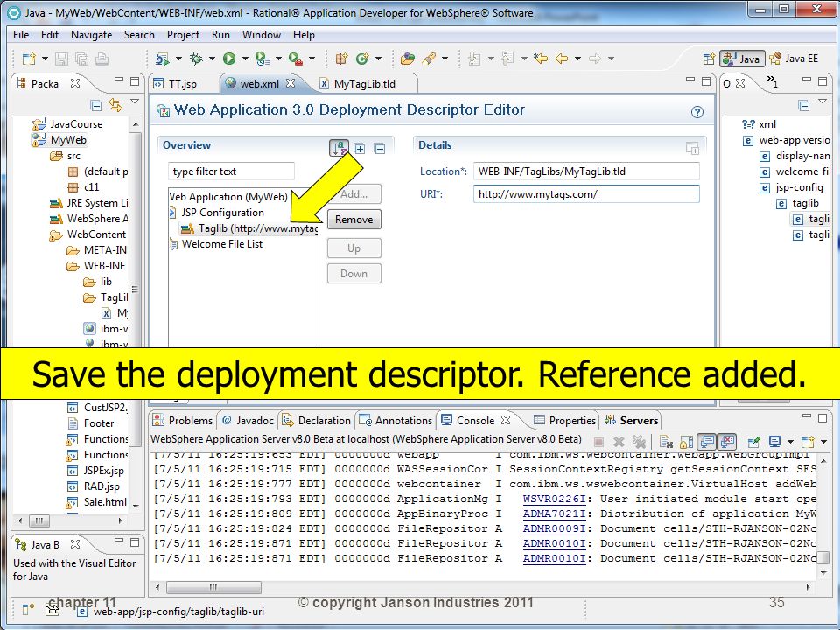Open the Properties view tab
This screenshot has height=630, width=840.
click(566, 421)
